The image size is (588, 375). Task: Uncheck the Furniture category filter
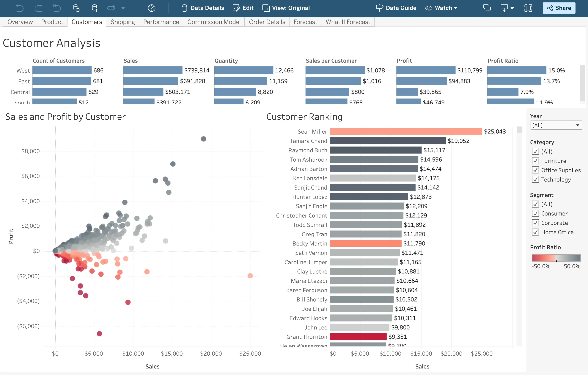coord(535,160)
